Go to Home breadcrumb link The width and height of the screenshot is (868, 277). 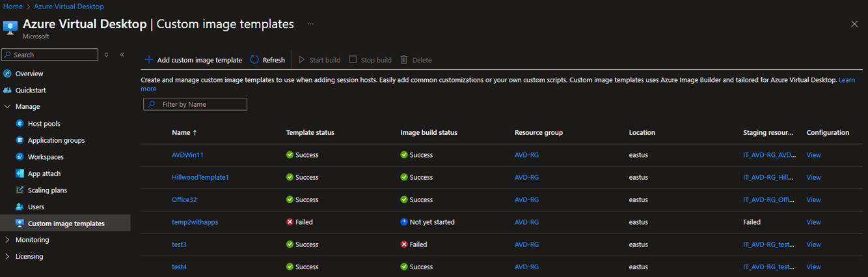[x=13, y=6]
